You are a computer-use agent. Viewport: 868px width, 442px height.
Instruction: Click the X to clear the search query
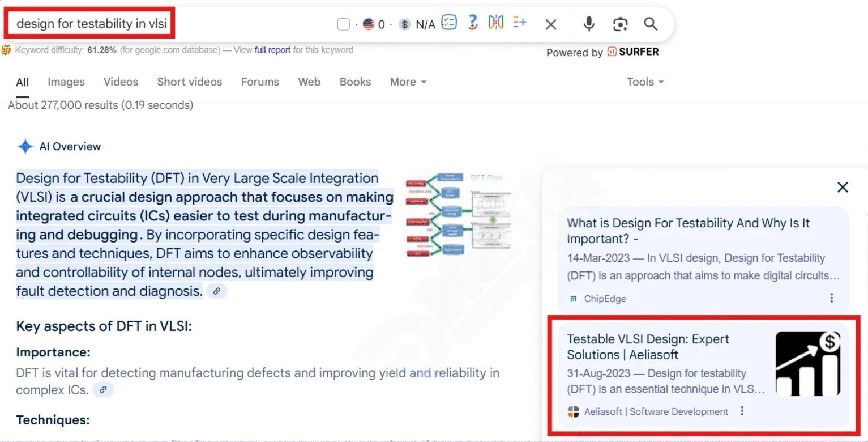[551, 24]
